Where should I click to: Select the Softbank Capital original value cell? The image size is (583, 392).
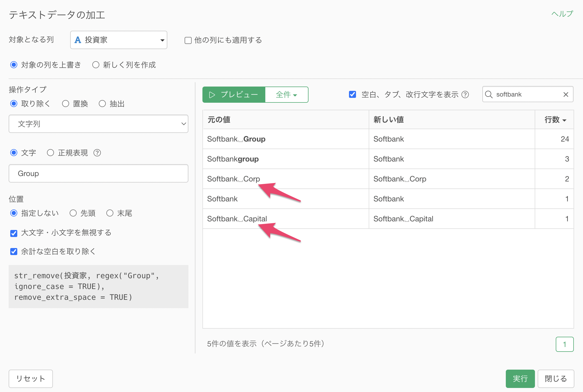click(x=286, y=219)
